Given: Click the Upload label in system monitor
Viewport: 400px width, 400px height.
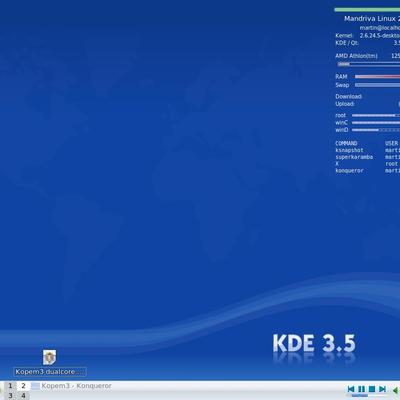Looking at the screenshot, I should [x=345, y=104].
